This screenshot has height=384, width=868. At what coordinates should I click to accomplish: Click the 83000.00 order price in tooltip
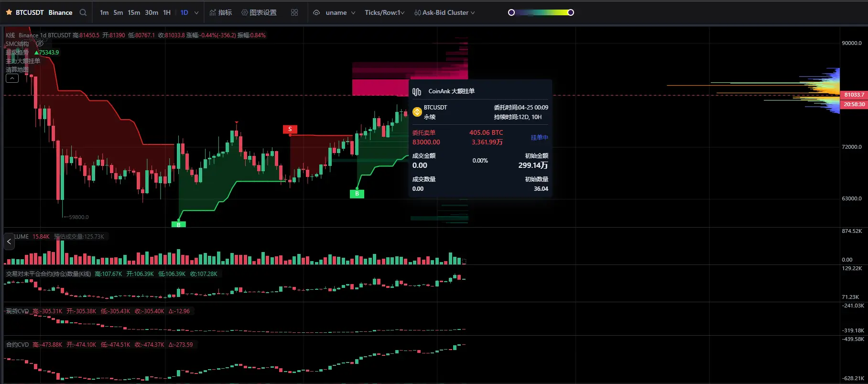click(426, 142)
